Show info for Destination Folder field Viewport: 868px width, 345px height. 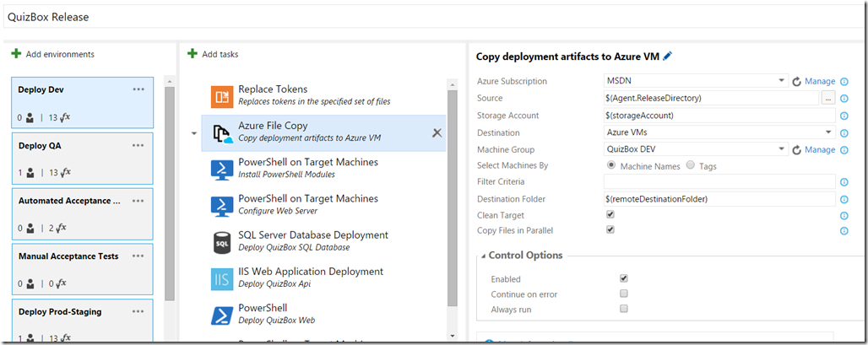pos(844,199)
